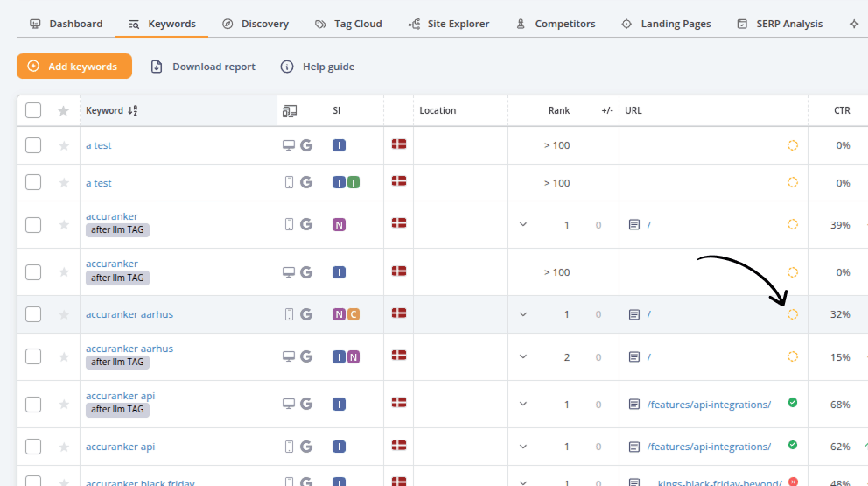The width and height of the screenshot is (868, 486).
Task: Check the accuranker api mobile row checkbox
Action: [33, 446]
